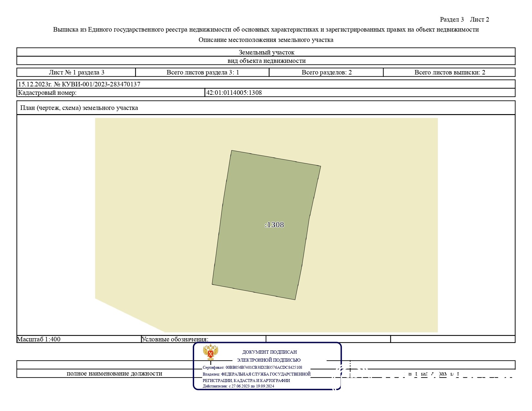Click 'Описание местоположения земельного участка' subtitle
This screenshot has width=532, height=411.
tap(266, 40)
